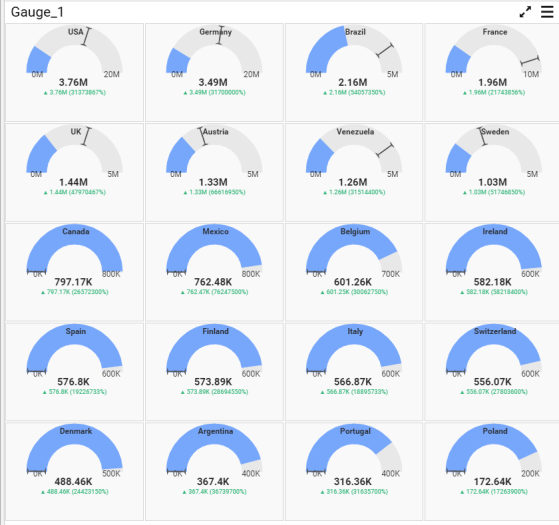Select the Germany gauge arc
Screen dimensions: 559x525
[214, 49]
